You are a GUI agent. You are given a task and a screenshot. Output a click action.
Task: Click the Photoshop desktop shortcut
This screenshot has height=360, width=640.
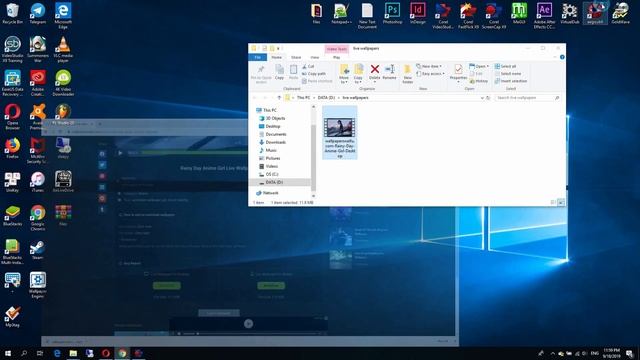click(x=392, y=13)
